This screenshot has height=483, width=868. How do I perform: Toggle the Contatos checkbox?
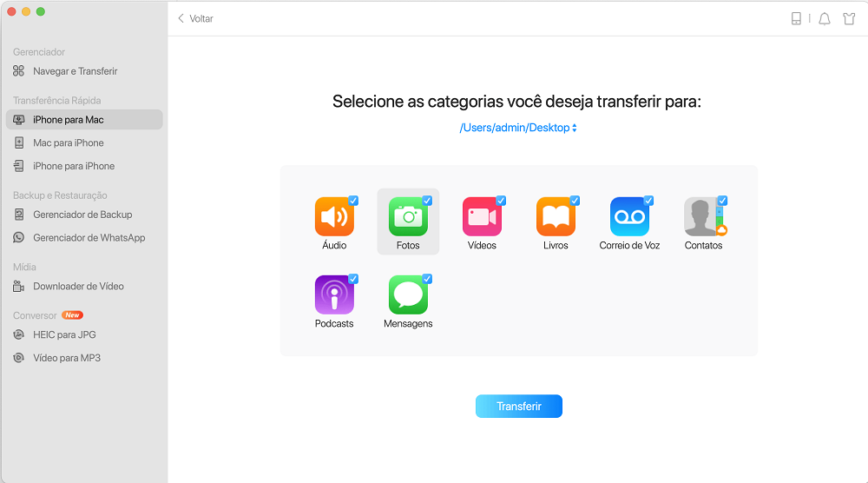tap(722, 201)
